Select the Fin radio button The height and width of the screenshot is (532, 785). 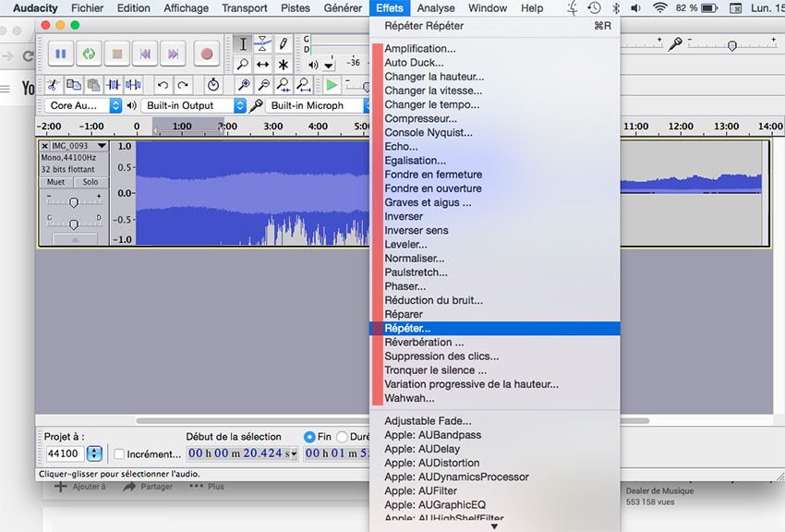(x=310, y=437)
